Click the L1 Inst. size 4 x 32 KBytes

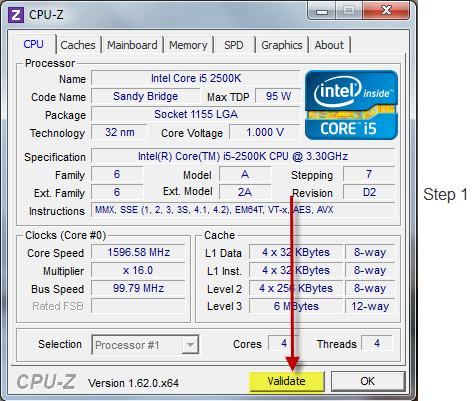(x=296, y=270)
